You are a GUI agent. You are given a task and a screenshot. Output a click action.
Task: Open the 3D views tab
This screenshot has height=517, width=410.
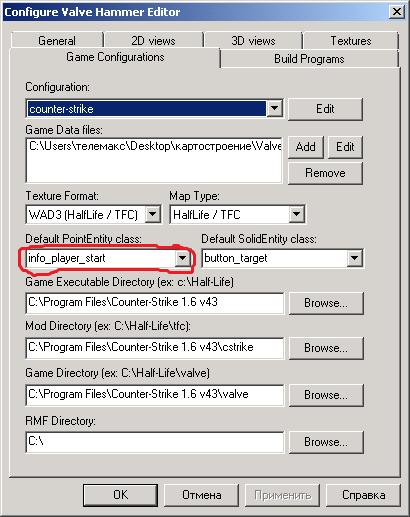[x=253, y=40]
